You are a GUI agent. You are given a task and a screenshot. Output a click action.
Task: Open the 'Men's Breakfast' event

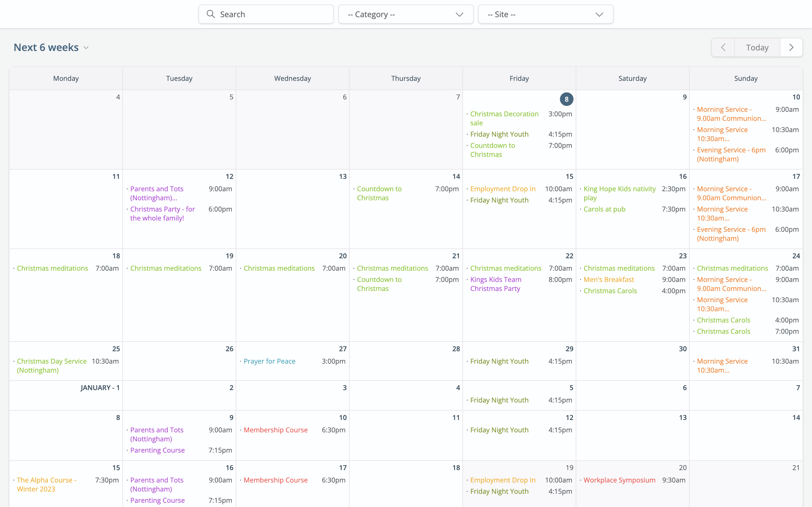[609, 279]
